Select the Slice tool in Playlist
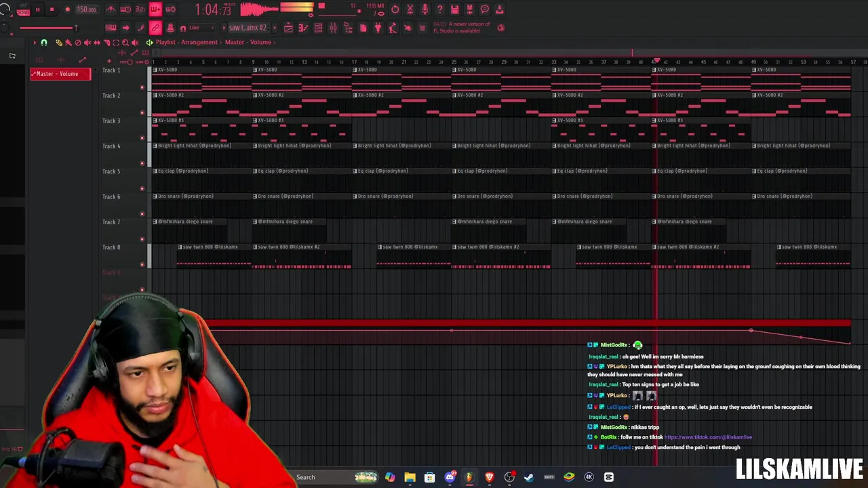This screenshot has height=488, width=868. (x=106, y=42)
